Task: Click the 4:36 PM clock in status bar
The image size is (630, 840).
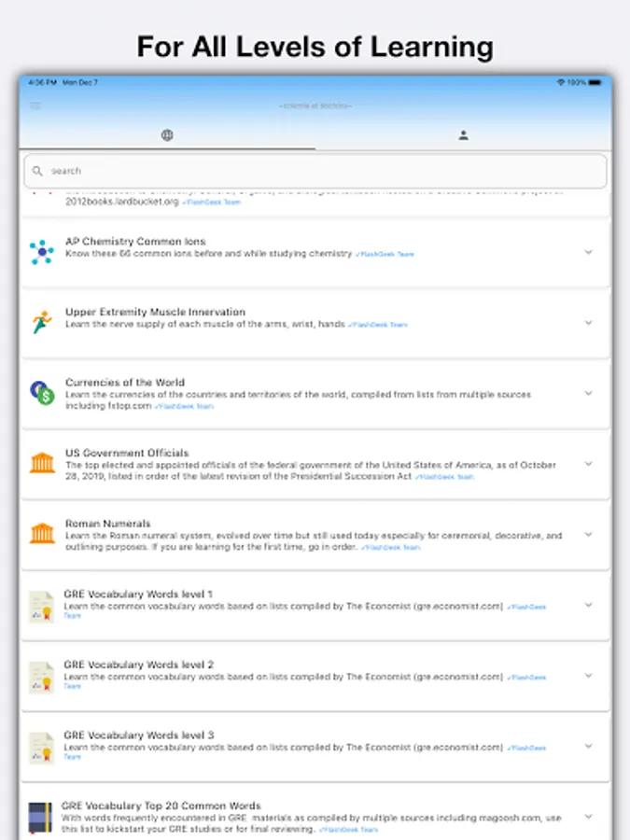Action: pos(42,82)
